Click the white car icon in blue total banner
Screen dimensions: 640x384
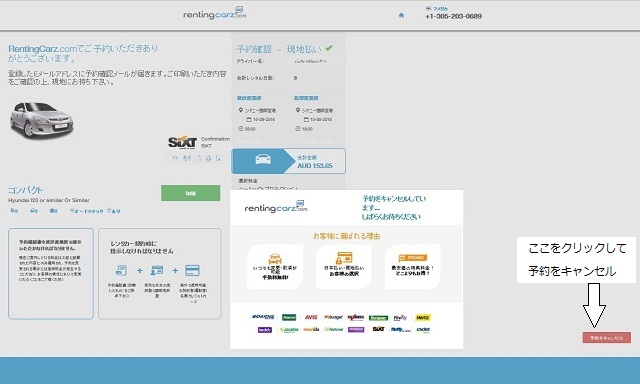[263, 159]
